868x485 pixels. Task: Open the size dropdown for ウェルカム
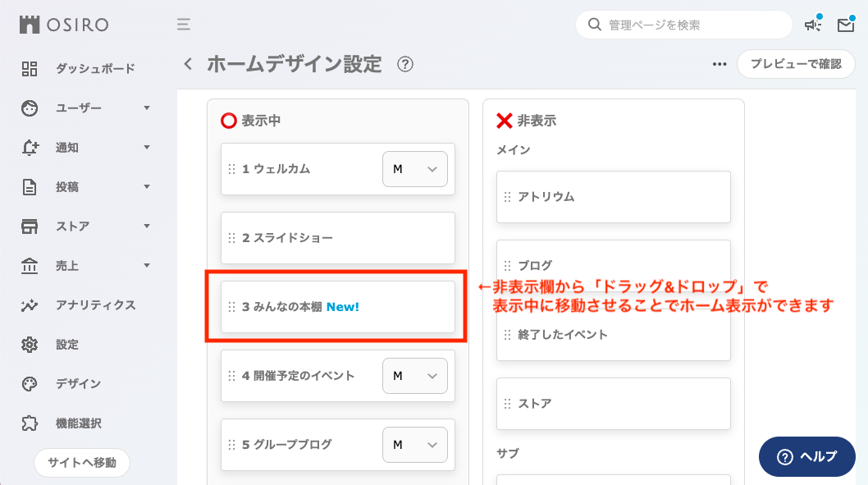click(414, 169)
